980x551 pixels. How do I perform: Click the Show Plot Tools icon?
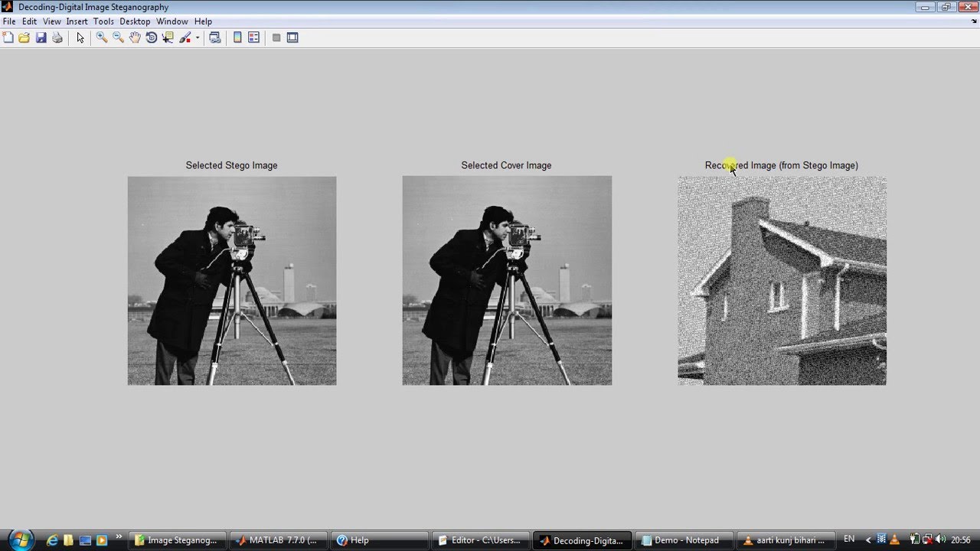point(292,37)
